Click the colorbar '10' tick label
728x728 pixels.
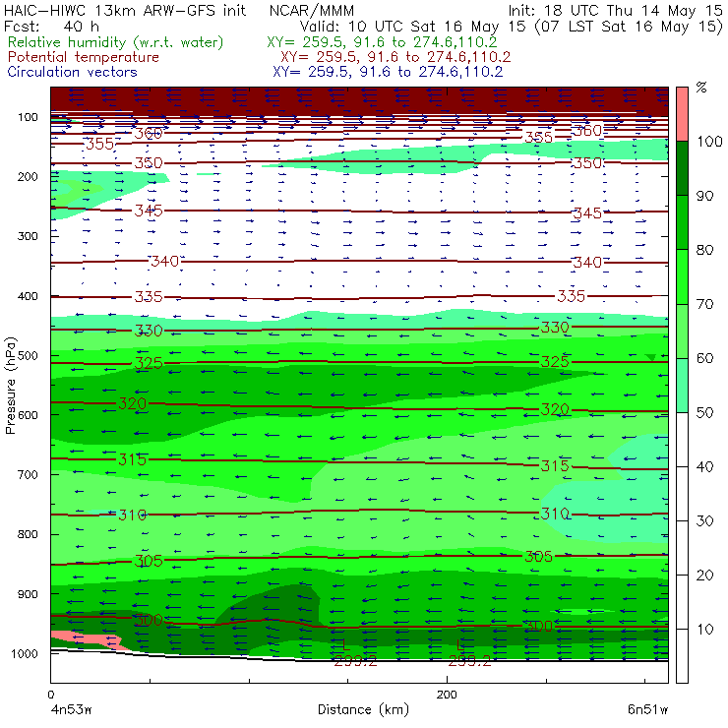(x=704, y=629)
